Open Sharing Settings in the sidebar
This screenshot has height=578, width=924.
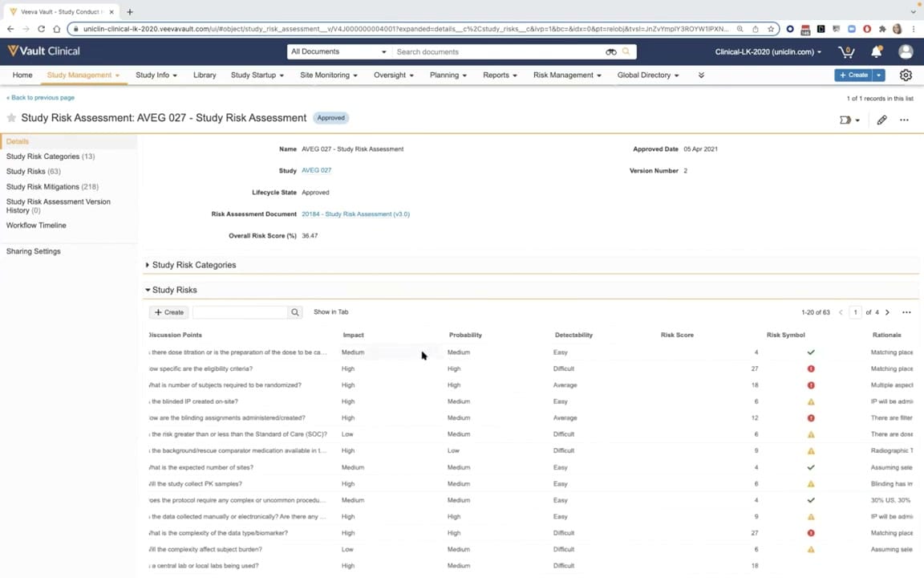(x=33, y=251)
